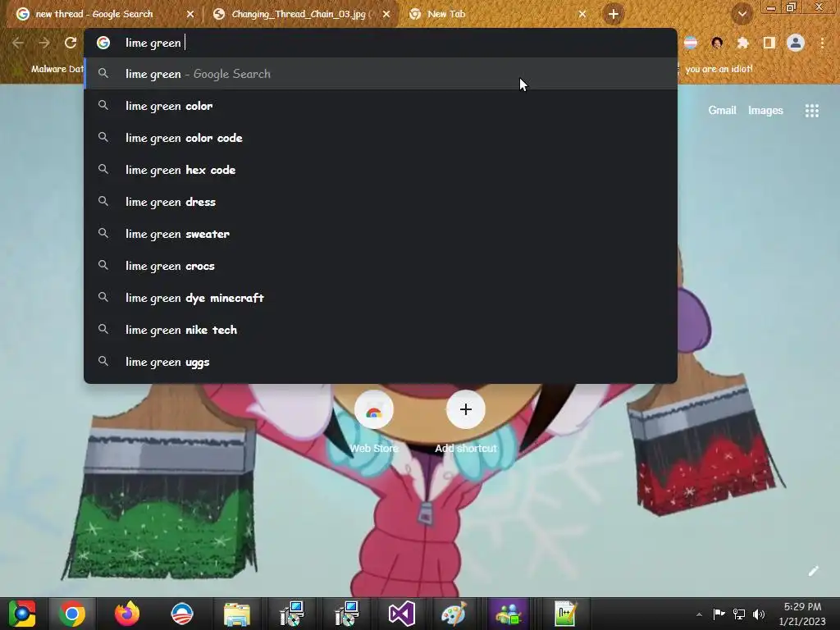Open the Malware Dat bookmark
The image size is (840, 630).
point(57,69)
